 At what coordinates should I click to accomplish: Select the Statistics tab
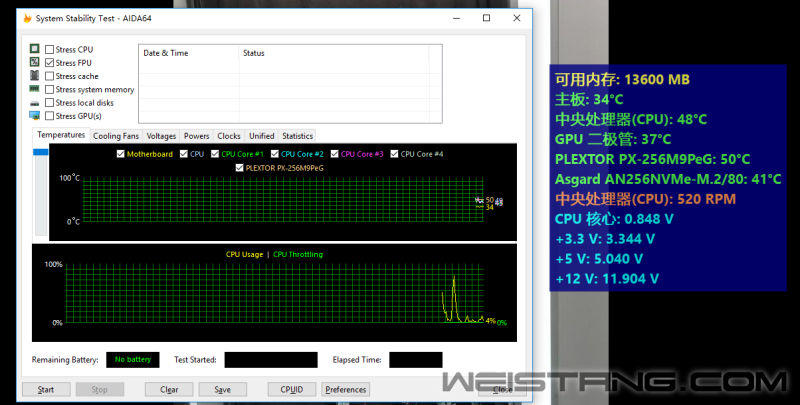click(297, 136)
